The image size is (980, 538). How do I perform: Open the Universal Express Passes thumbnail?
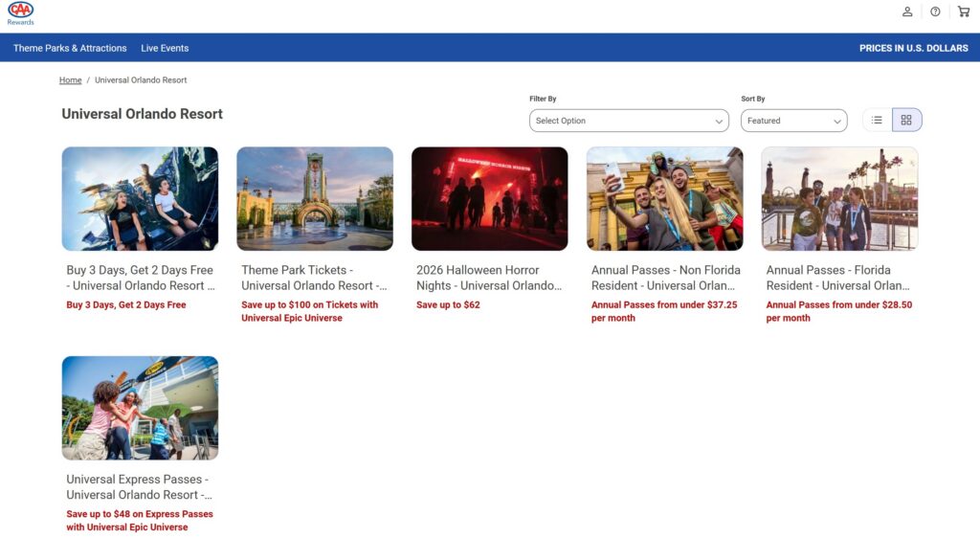[x=140, y=408]
